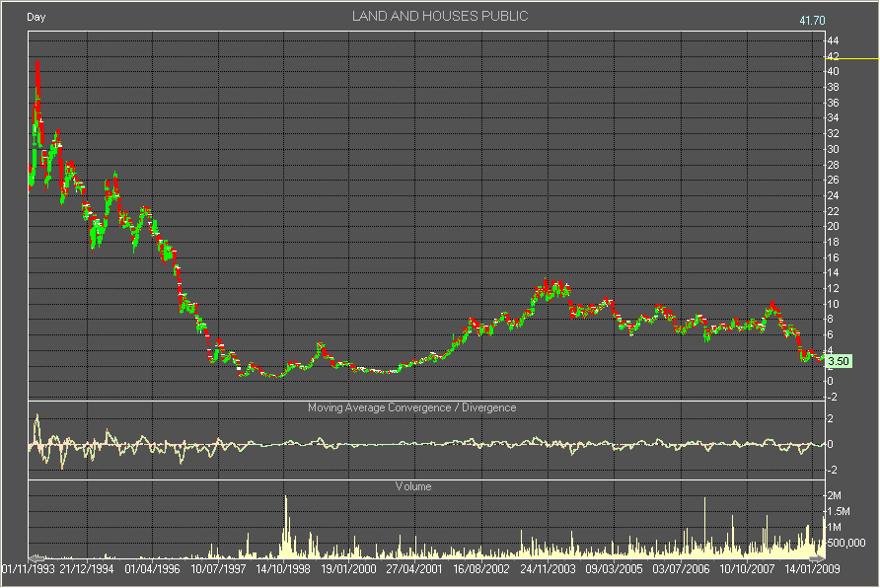Click the 14/01/2009 date label

pyautogui.click(x=812, y=569)
